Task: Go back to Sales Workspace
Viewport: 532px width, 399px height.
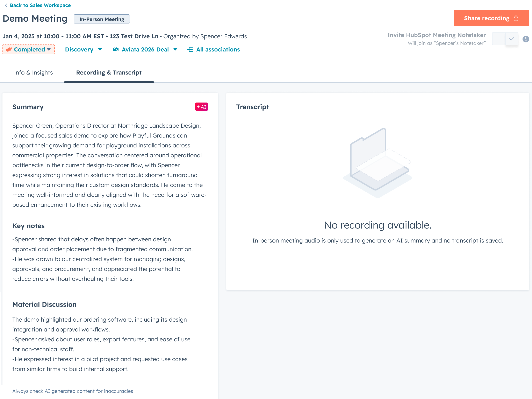Action: (40, 5)
